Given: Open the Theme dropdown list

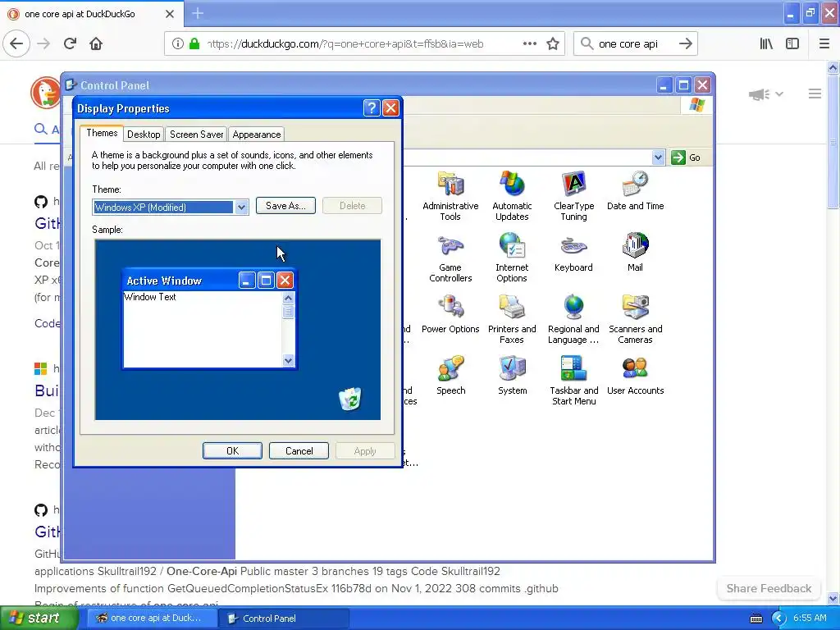Looking at the screenshot, I should [x=241, y=208].
